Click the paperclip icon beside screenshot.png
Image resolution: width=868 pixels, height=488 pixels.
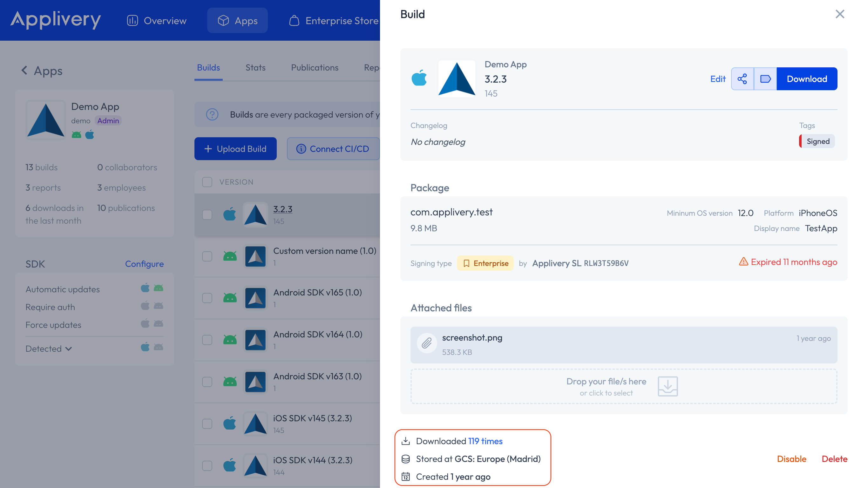pos(427,343)
